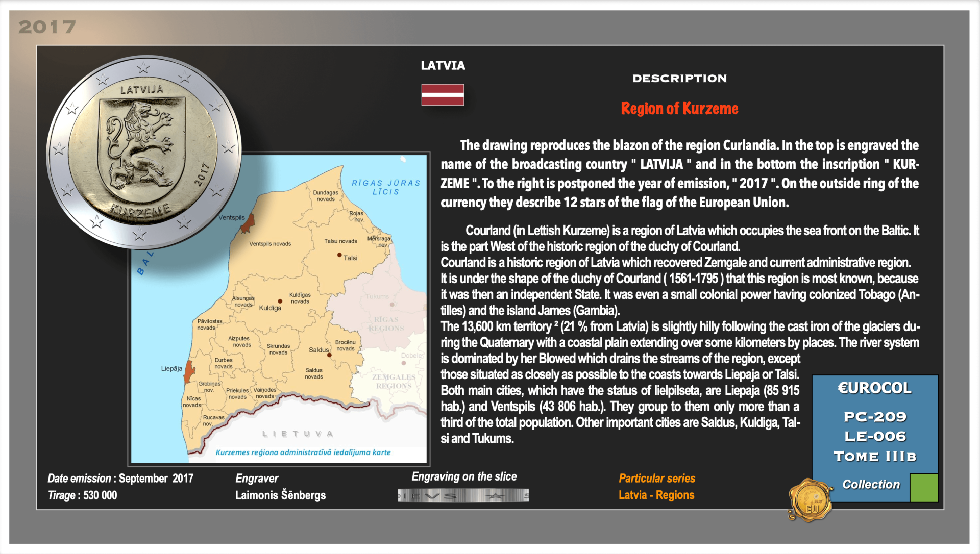Click the 'Liepāja' city label on map
The width and height of the screenshot is (980, 554).
(x=171, y=368)
